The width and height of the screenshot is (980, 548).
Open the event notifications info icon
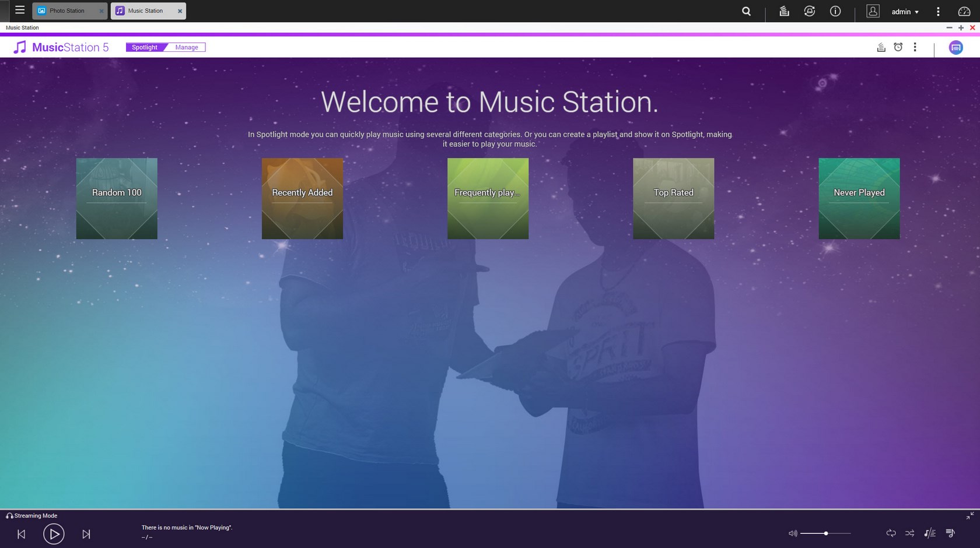835,11
